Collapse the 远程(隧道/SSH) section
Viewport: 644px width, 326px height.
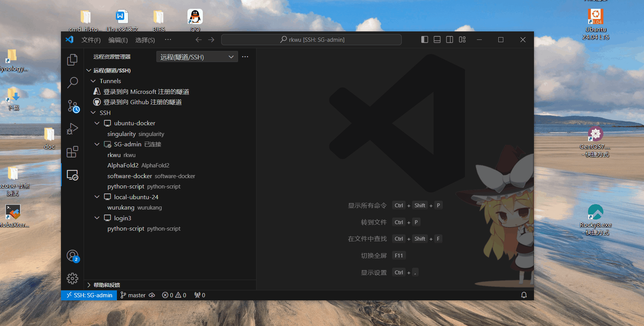pyautogui.click(x=89, y=70)
